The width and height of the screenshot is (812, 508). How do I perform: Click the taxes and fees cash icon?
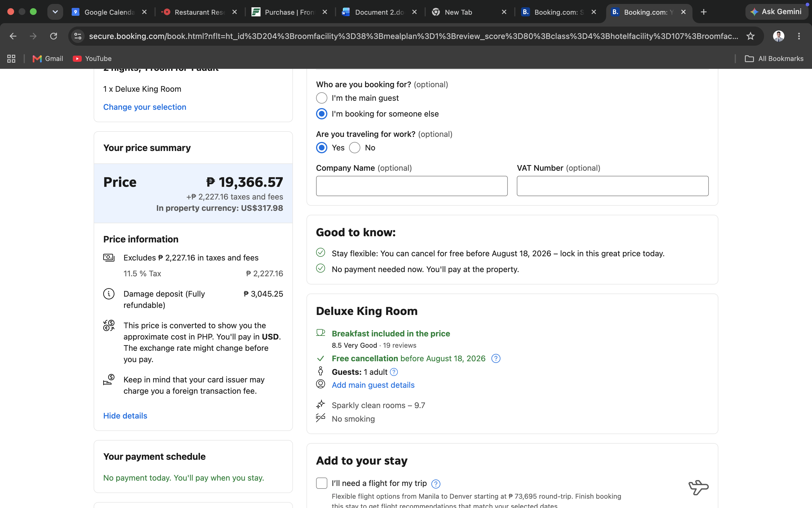[x=109, y=258]
